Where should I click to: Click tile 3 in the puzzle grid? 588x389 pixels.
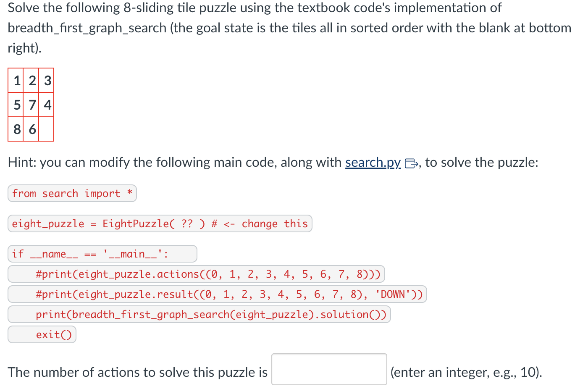tap(47, 81)
